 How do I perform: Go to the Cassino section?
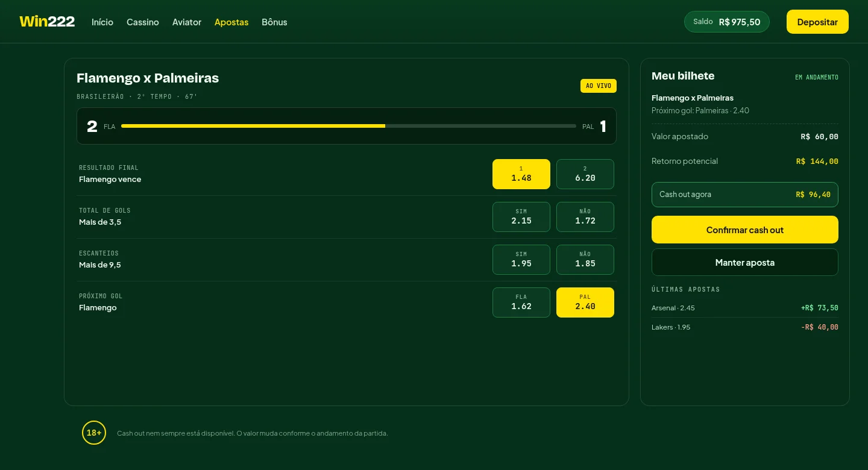pos(143,22)
